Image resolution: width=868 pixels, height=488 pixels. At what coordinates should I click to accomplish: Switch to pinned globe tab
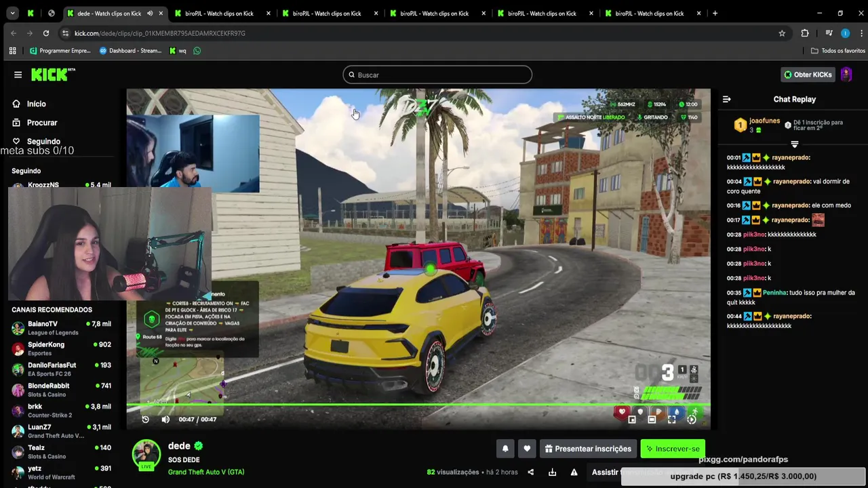click(52, 13)
